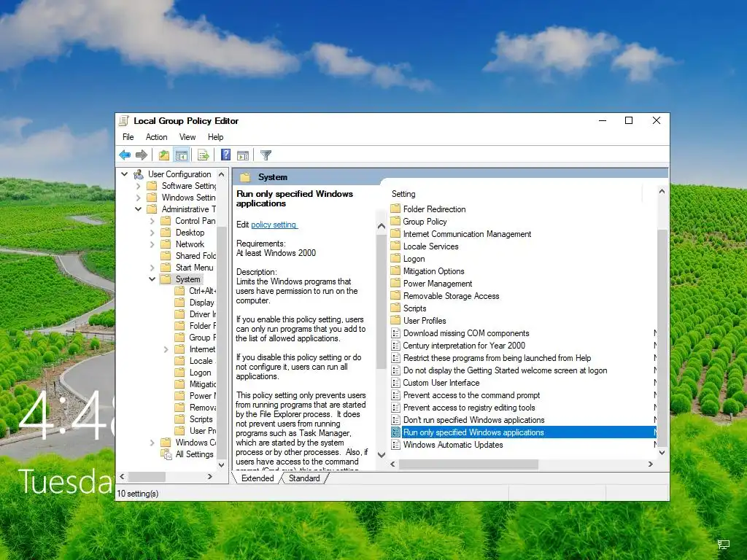Screen dimensions: 747x560
Task: Go forward with the gray arrow
Action: (x=141, y=155)
